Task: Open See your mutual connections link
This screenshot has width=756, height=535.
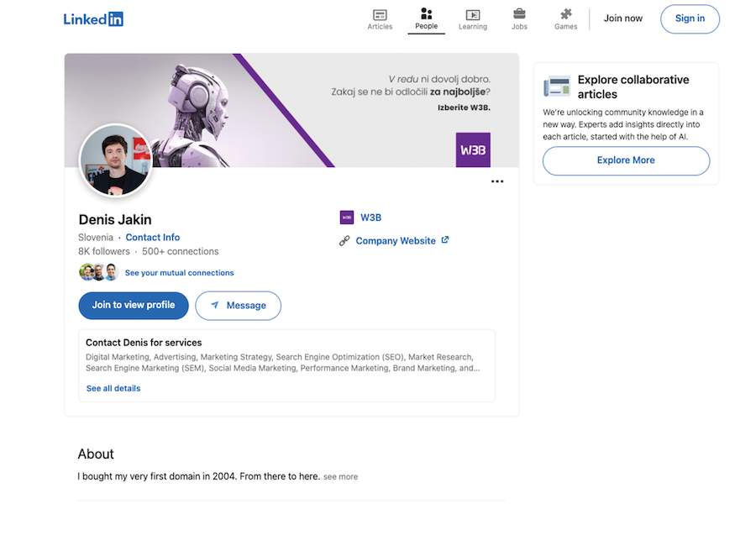Action: (x=179, y=273)
